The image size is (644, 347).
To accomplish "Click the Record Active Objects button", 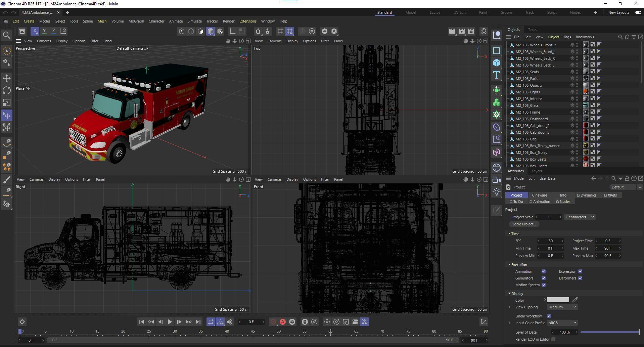I will tap(273, 322).
